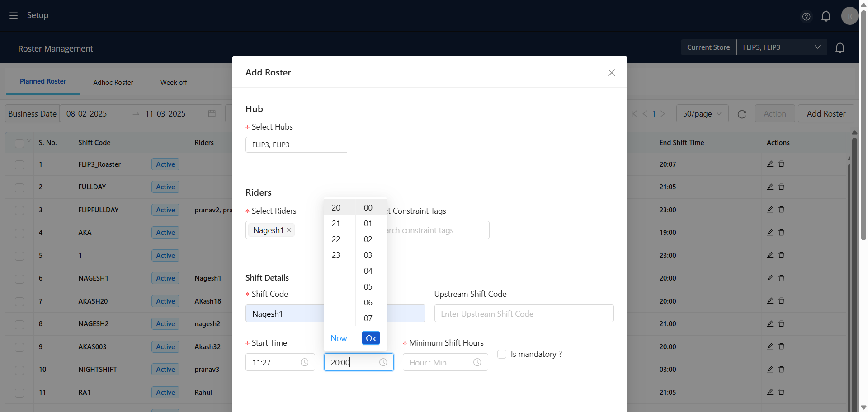
Task: Go to next page arrow
Action: click(663, 114)
